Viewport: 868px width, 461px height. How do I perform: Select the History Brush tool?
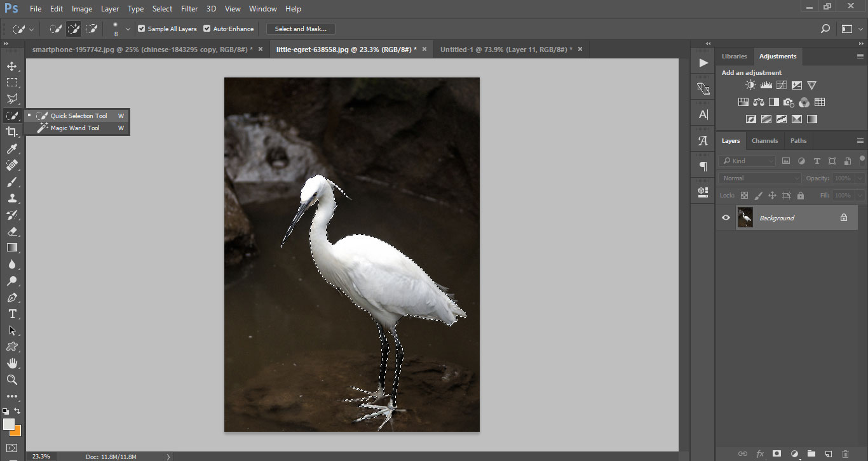pos(11,215)
